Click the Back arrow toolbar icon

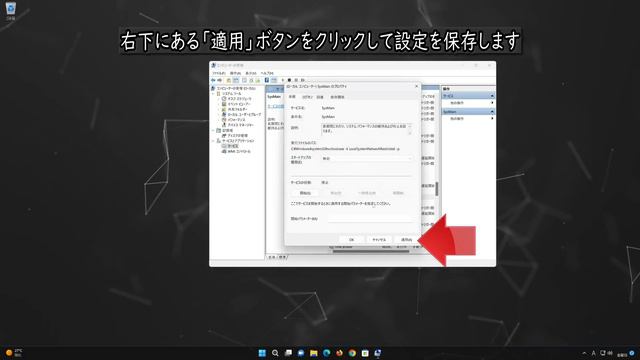pyautogui.click(x=213, y=80)
